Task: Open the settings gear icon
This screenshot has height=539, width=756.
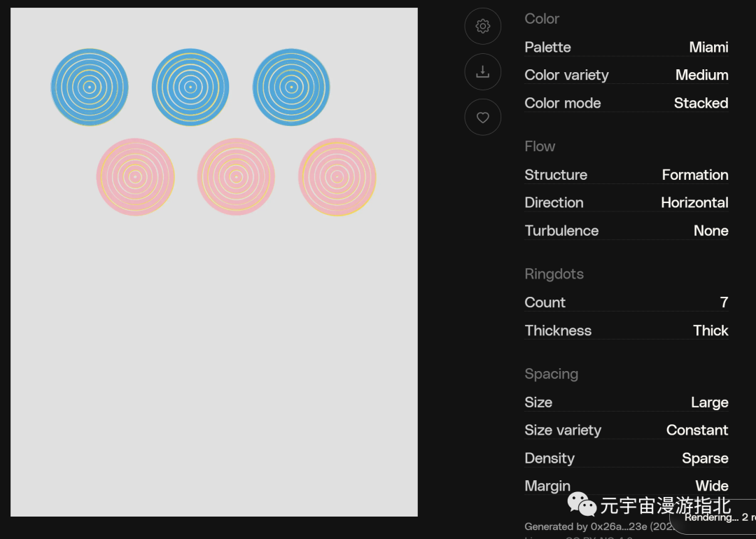Action: pyautogui.click(x=482, y=26)
